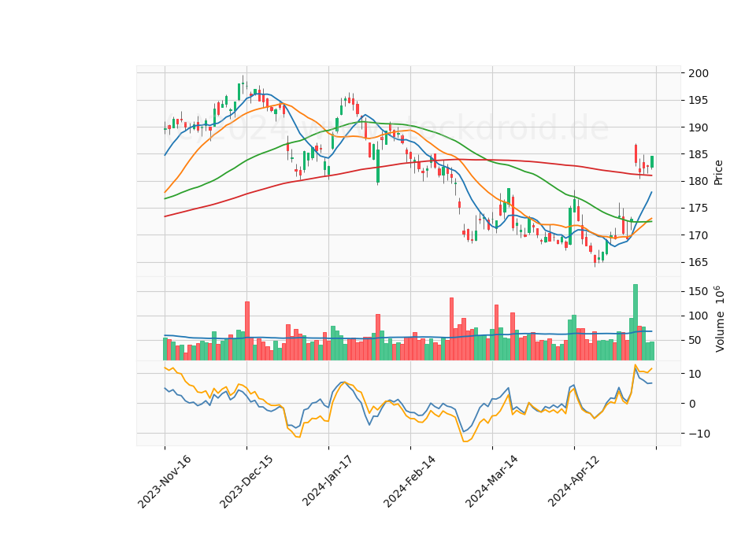Screen dimensions: 756x543
Task: Click the 150 volume tick label
Action: 699,291
